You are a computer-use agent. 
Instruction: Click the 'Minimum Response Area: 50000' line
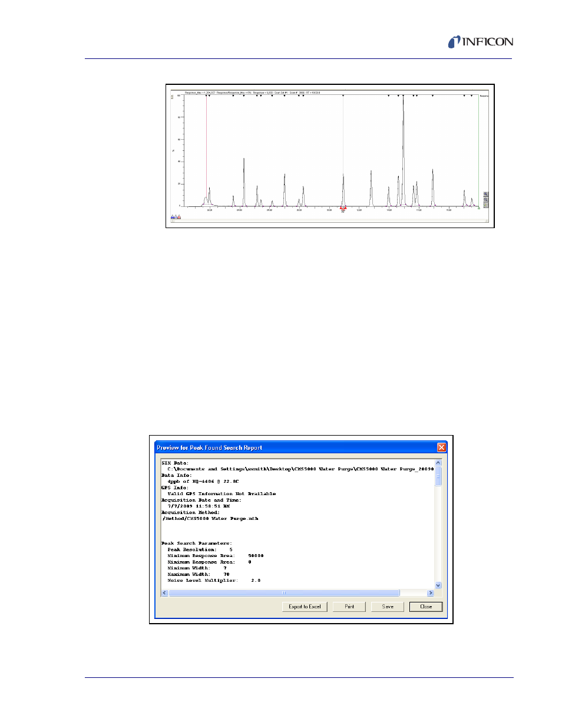[216, 556]
